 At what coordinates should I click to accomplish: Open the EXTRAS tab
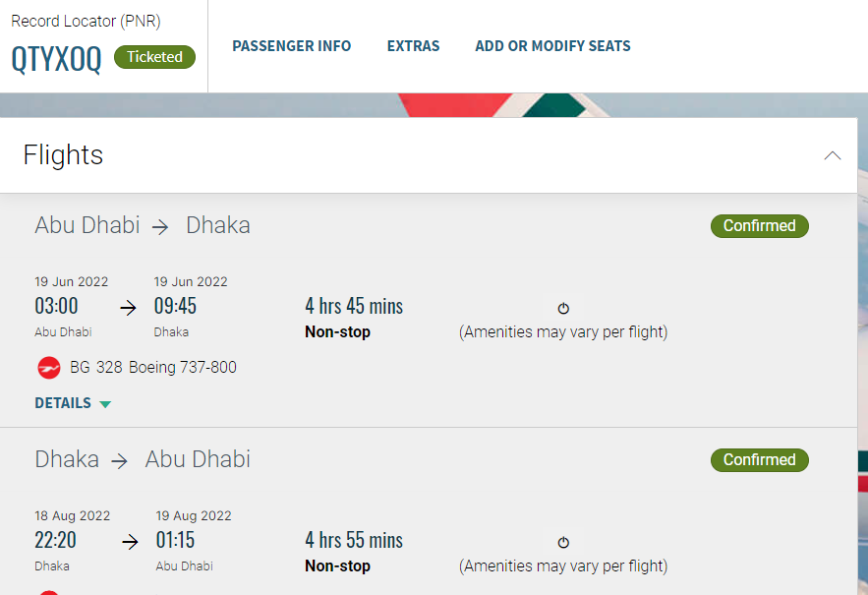pos(413,46)
